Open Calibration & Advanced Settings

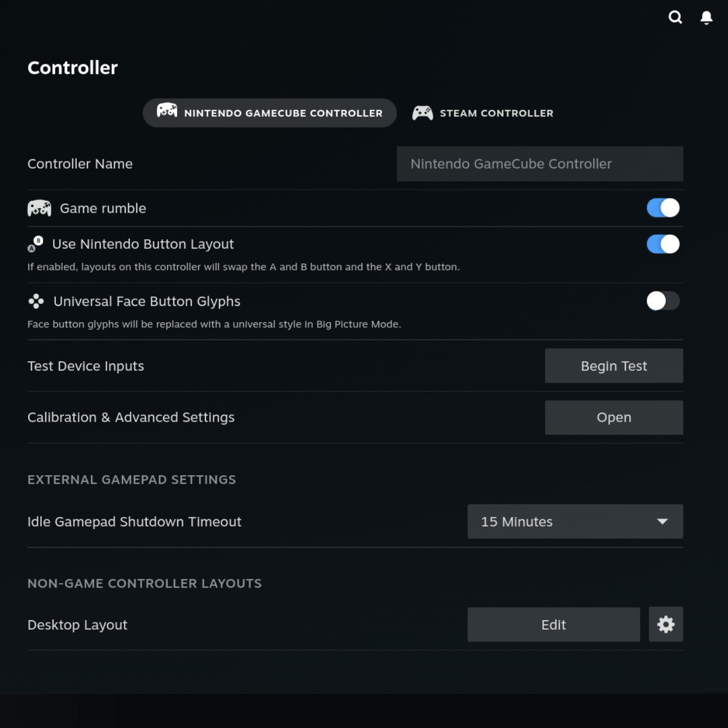coord(613,418)
